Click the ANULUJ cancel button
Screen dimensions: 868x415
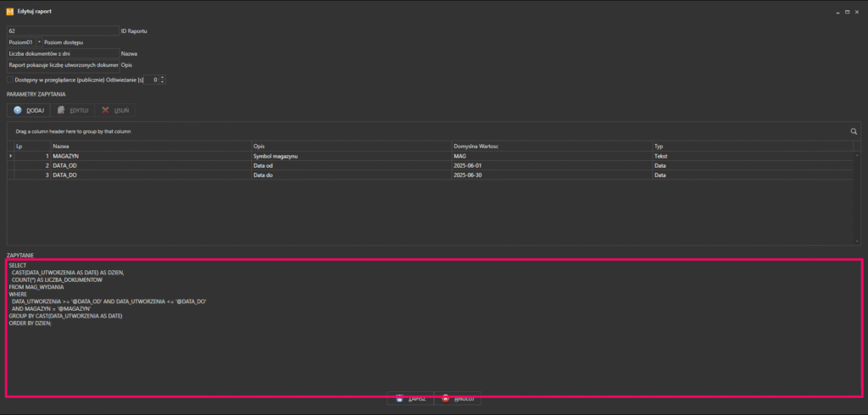(457, 398)
